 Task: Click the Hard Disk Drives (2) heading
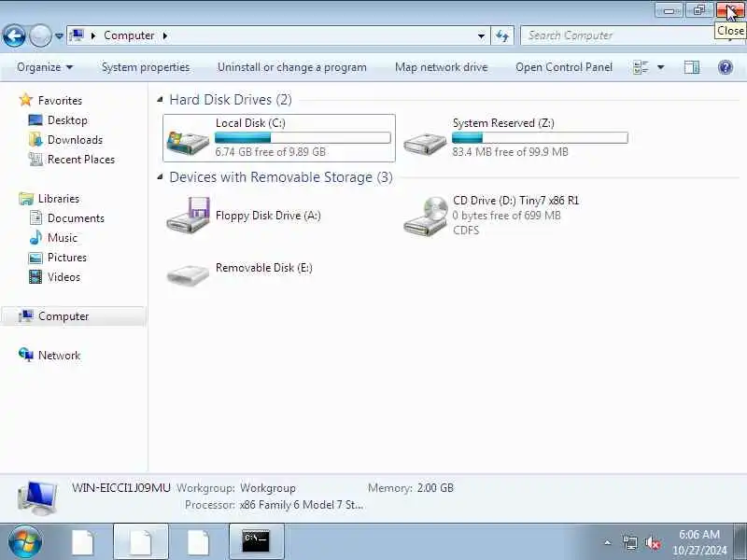click(x=231, y=100)
